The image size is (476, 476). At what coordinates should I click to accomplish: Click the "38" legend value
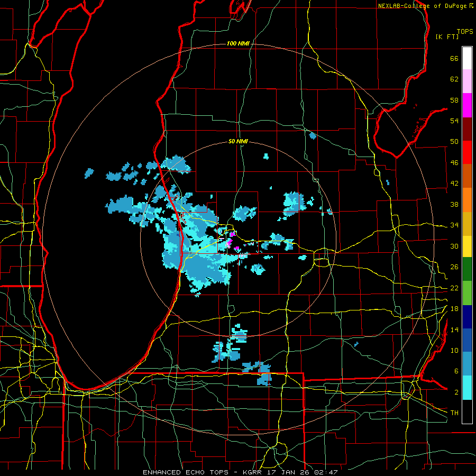coord(454,204)
